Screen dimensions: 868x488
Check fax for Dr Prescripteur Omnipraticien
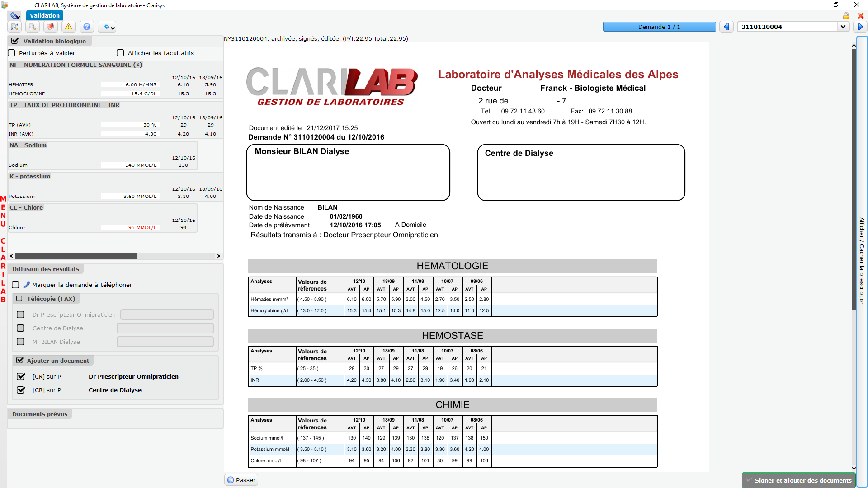tap(20, 314)
